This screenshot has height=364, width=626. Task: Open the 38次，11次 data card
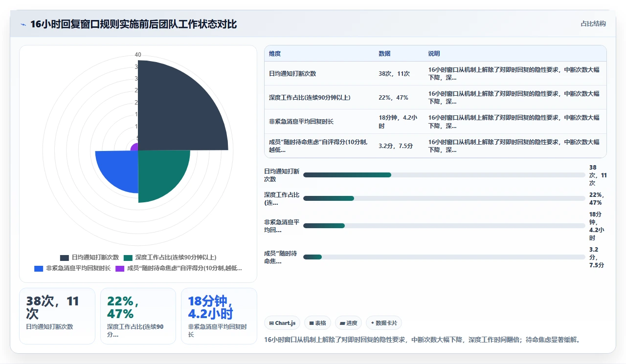pyautogui.click(x=57, y=316)
